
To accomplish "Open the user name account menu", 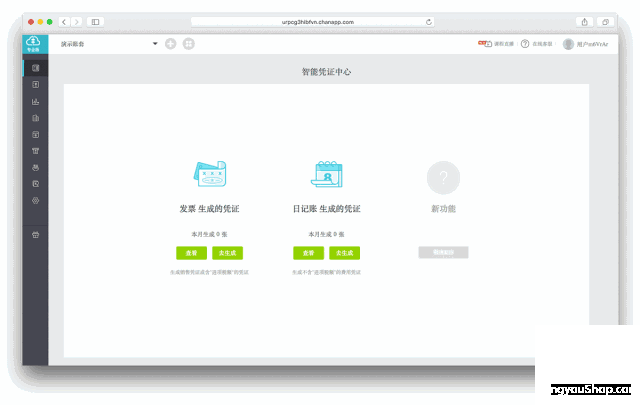I will pos(592,44).
